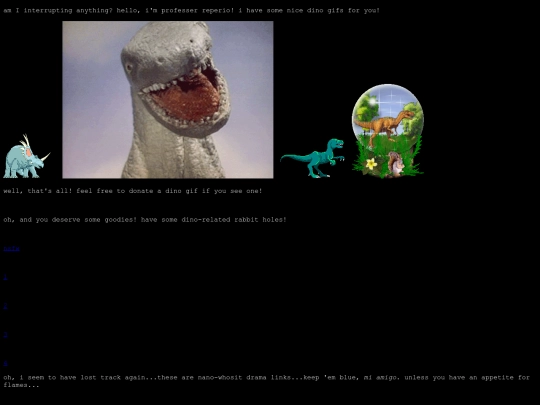
Task: Click the blue triceratops dino gif
Action: click(x=27, y=156)
